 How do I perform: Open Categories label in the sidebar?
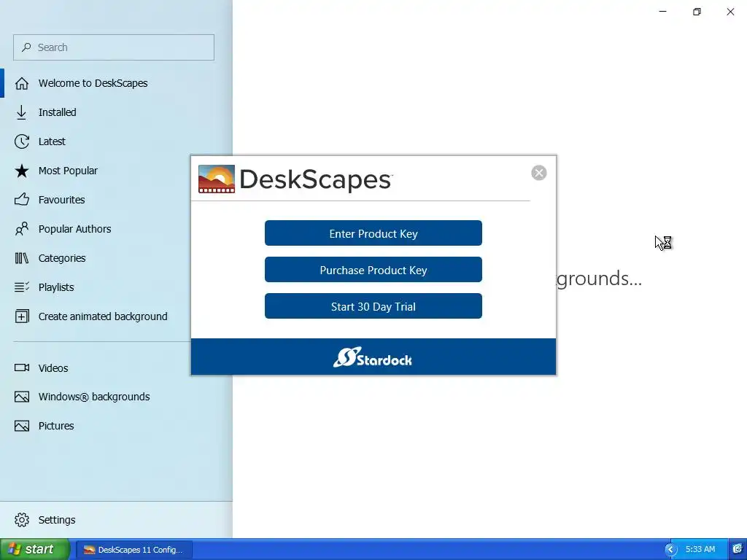click(x=62, y=258)
